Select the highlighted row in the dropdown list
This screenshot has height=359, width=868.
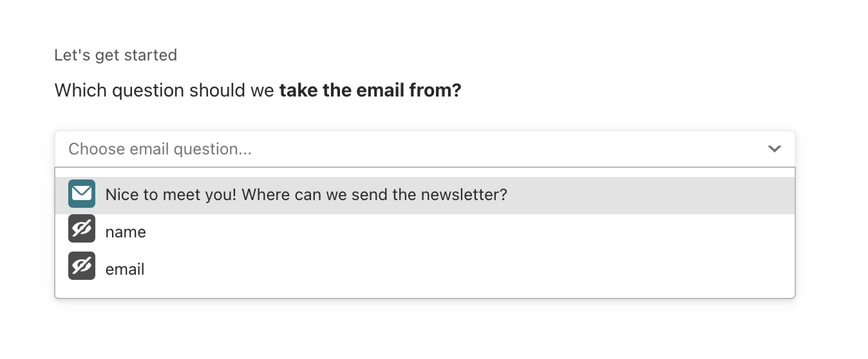click(425, 195)
